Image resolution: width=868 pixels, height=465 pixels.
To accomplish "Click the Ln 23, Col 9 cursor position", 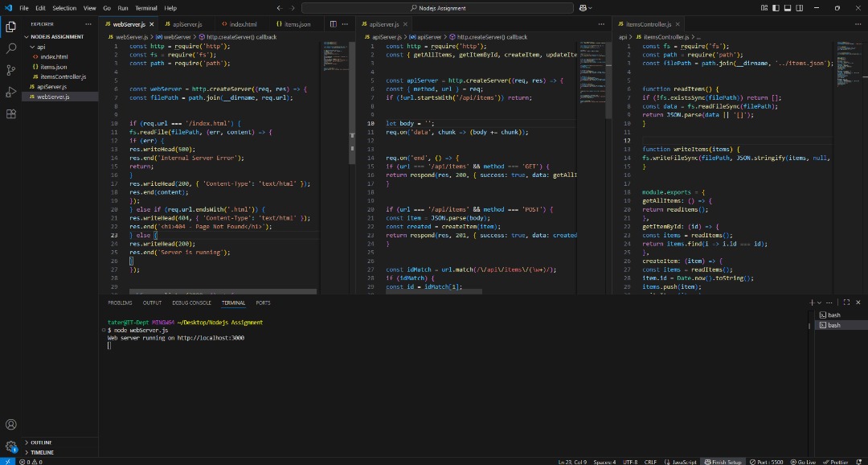I will 573,462.
